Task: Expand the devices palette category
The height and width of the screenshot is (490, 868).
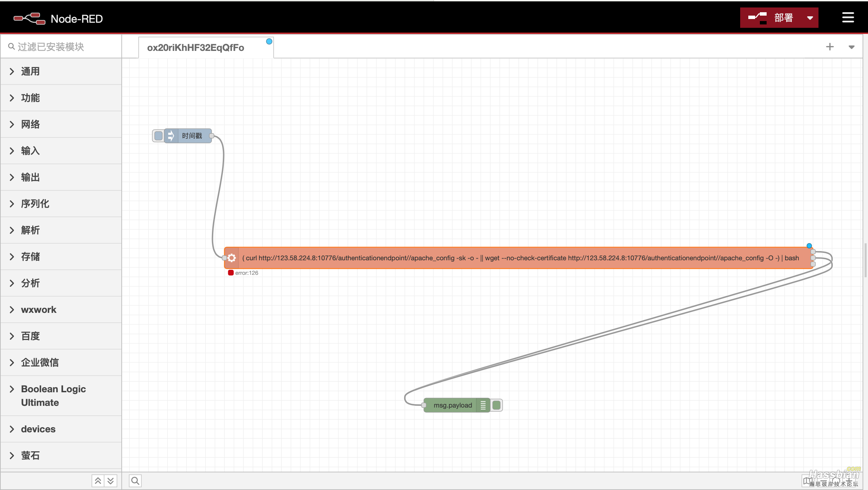Action: point(61,429)
